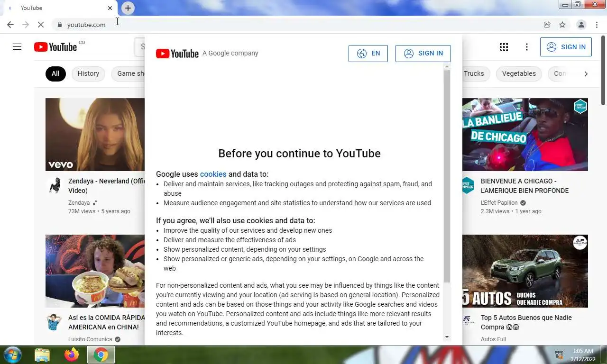The width and height of the screenshot is (607, 364).
Task: Show more filter chips with right arrow
Action: click(x=586, y=73)
